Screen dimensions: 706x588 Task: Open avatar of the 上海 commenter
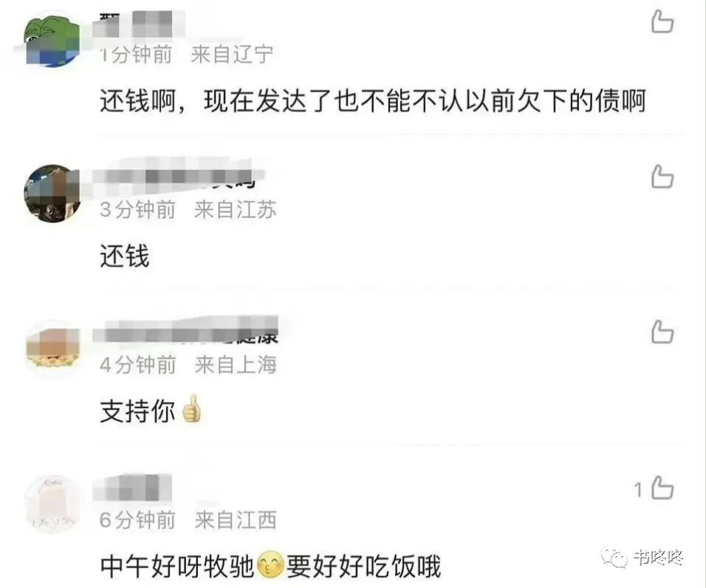53,349
